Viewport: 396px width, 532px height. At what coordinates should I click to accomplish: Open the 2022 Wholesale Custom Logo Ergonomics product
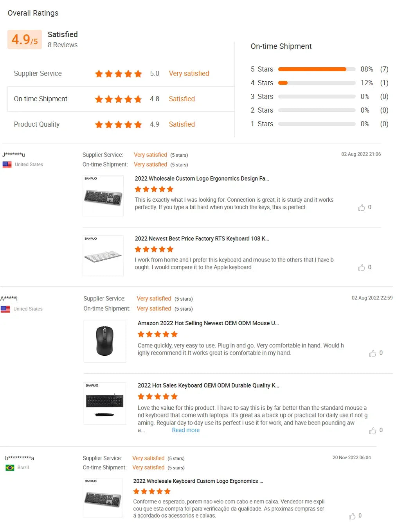click(202, 179)
